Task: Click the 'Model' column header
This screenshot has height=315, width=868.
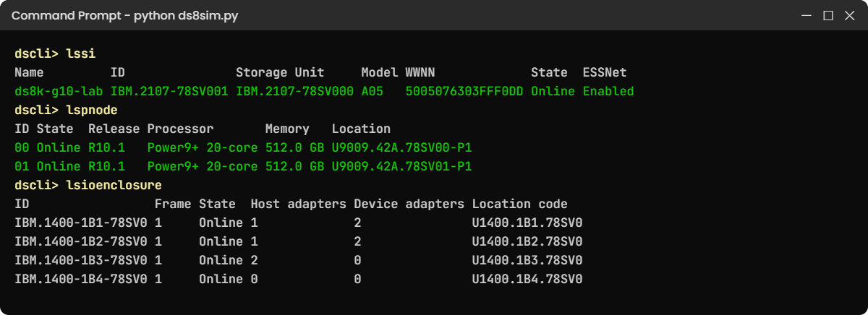Action: click(x=380, y=73)
